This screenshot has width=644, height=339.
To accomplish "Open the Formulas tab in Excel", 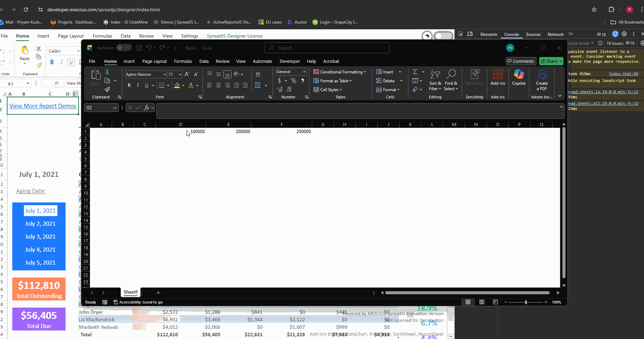I will 183,61.
